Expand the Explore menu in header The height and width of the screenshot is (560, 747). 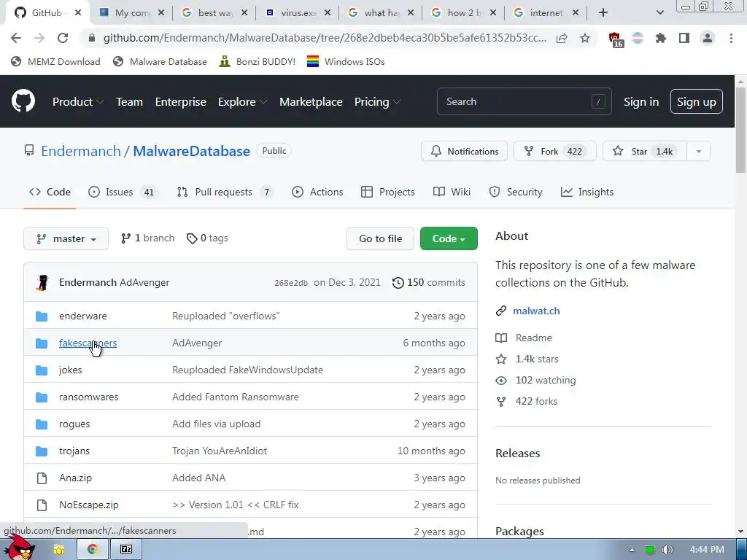242,102
